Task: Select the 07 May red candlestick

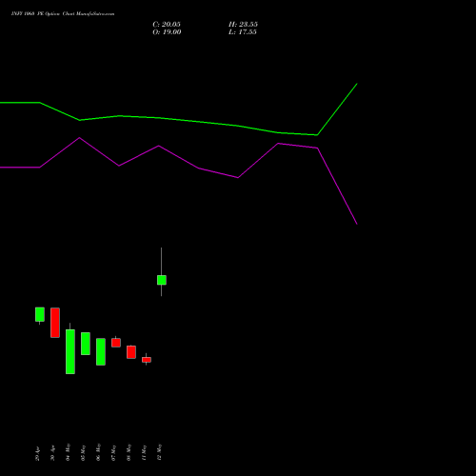Action: 116,343
